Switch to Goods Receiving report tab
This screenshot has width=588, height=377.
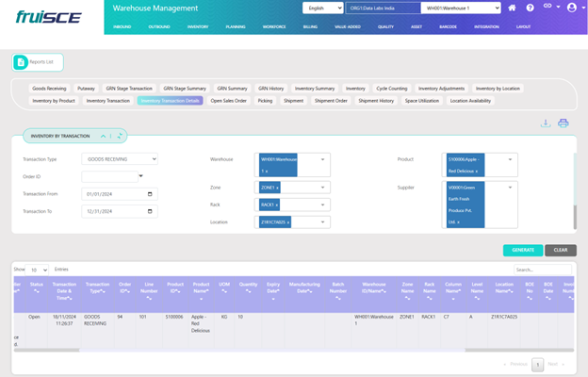click(49, 88)
